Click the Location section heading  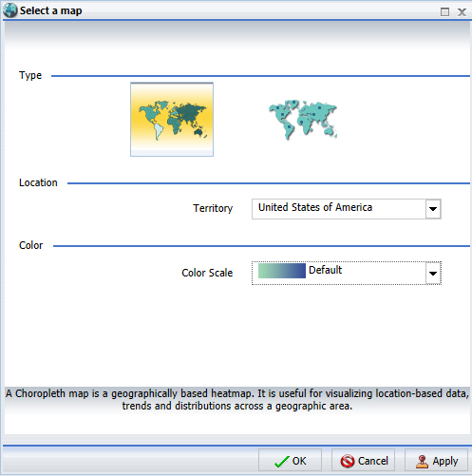[38, 182]
